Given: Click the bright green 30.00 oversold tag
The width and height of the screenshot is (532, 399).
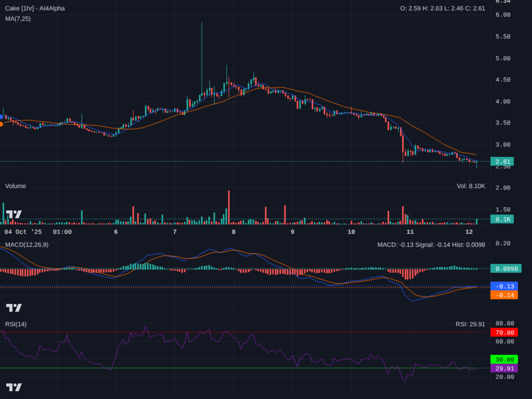Looking at the screenshot, I should point(504,360).
